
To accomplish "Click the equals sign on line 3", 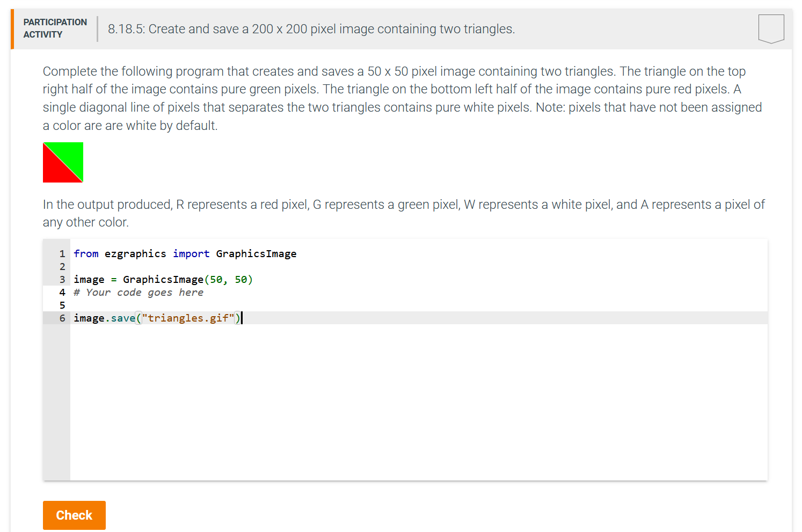I will pyautogui.click(x=113, y=279).
